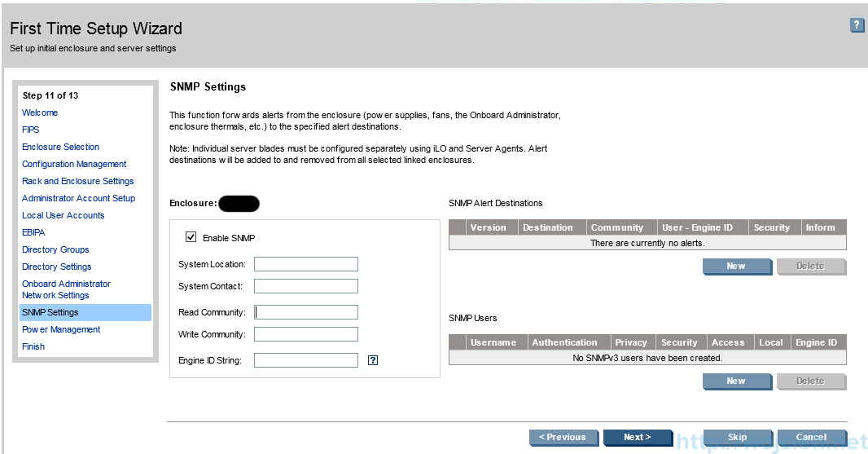Click the Engine ID String help icon
Screen dimensions: 868x454
pyautogui.click(x=373, y=360)
